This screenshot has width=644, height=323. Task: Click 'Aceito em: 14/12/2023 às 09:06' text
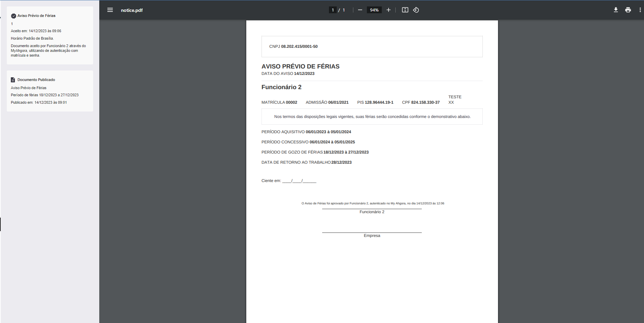pos(36,31)
